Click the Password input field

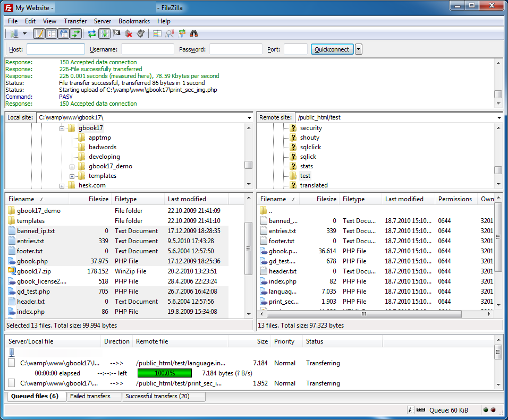click(x=236, y=49)
